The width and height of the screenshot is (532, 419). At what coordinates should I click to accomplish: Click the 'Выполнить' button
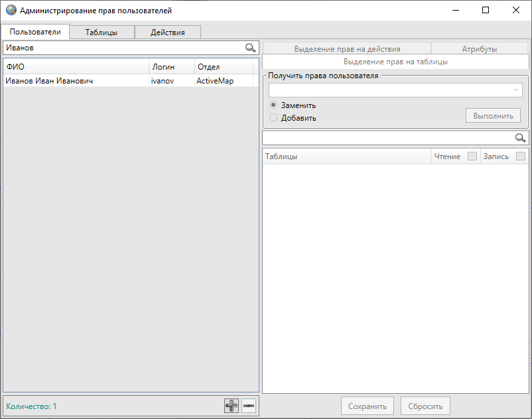(493, 116)
